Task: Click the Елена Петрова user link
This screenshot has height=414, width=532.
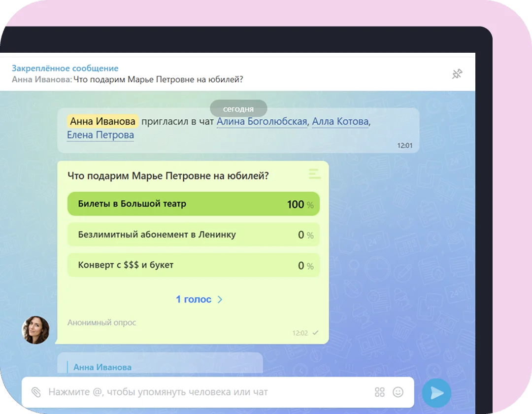Action: click(100, 135)
